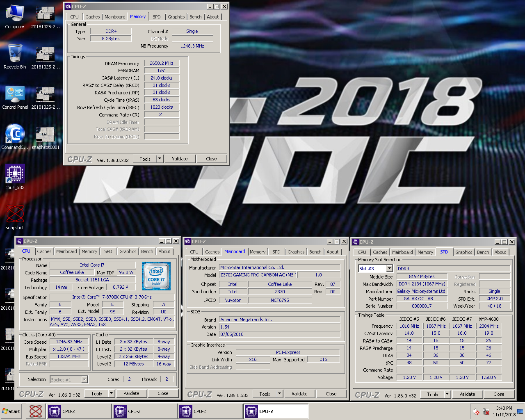Open the Control Panel desktop icon
Screen dimensions: 525x420
click(x=15, y=97)
